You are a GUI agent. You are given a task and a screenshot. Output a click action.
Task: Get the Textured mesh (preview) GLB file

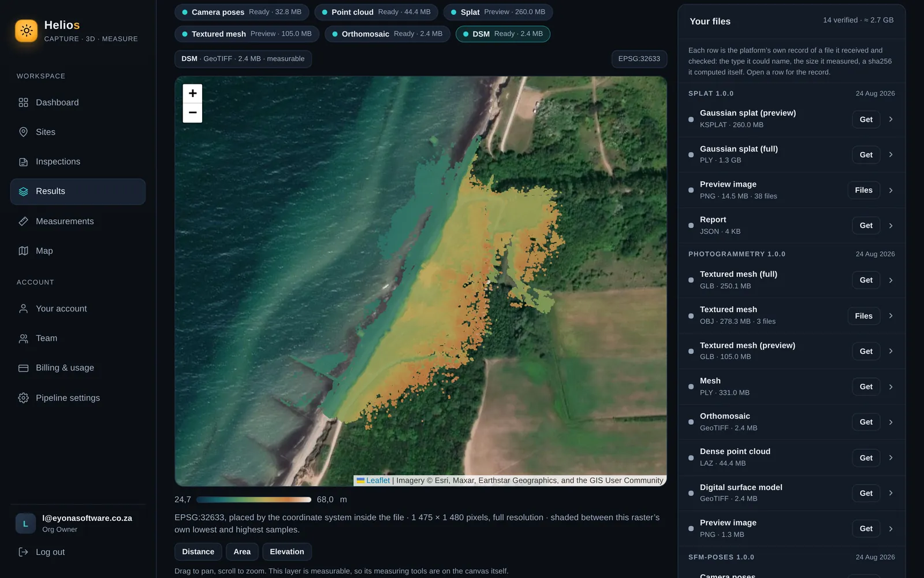(866, 351)
